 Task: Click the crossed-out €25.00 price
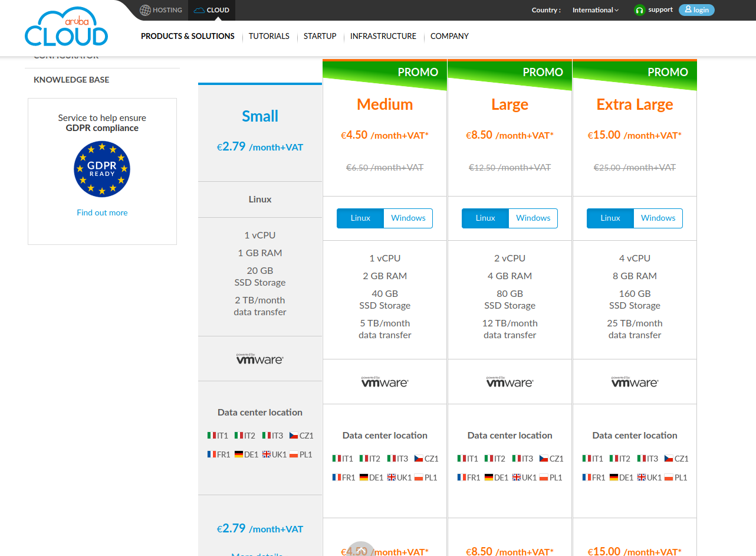point(635,168)
